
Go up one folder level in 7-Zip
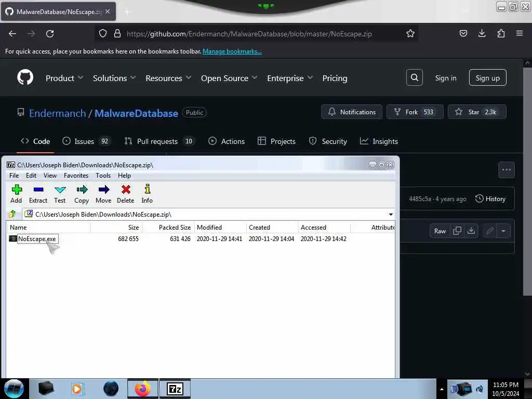point(12,214)
